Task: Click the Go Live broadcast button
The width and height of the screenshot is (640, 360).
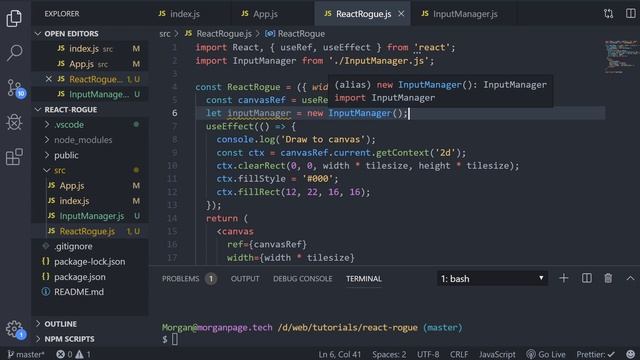Action: 546,354
